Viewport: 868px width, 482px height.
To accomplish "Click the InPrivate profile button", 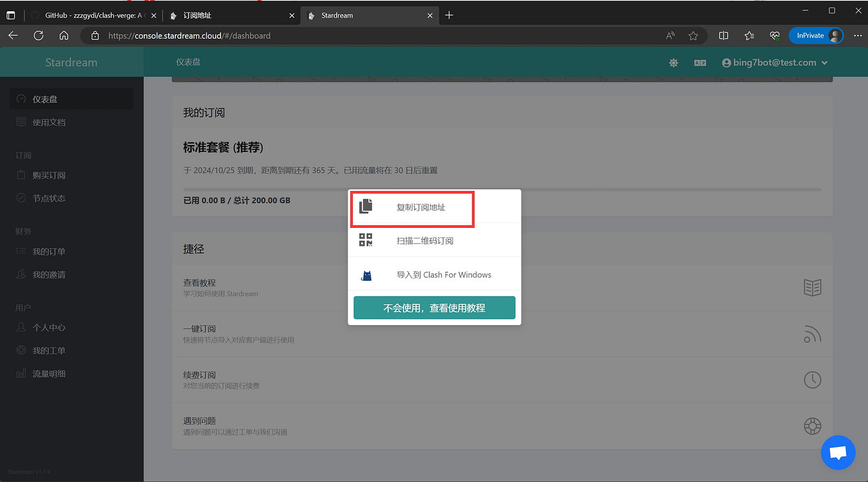I will pyautogui.click(x=817, y=36).
